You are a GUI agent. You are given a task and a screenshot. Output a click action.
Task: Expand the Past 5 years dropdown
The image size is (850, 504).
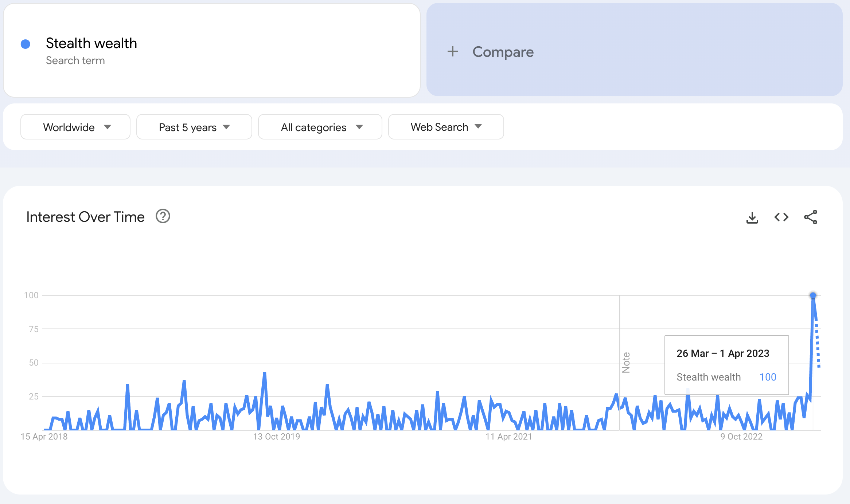(x=194, y=127)
